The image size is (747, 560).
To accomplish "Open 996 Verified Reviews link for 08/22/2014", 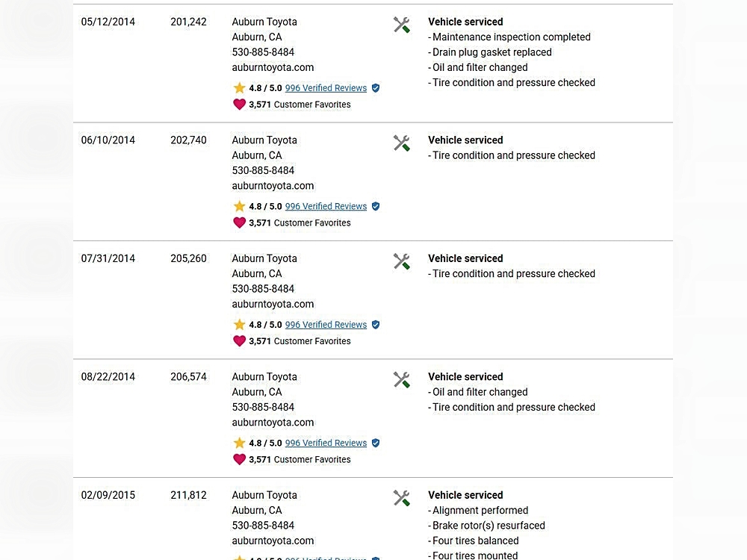I will pyautogui.click(x=326, y=443).
